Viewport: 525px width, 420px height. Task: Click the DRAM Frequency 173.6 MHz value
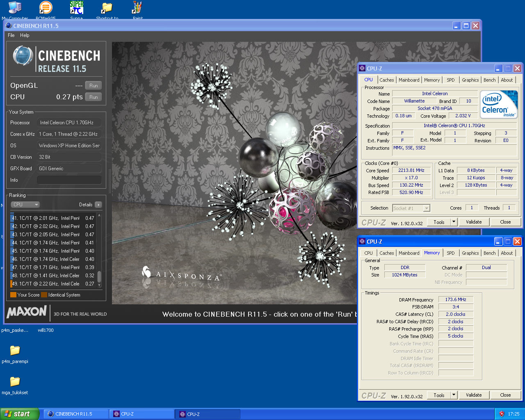(456, 299)
